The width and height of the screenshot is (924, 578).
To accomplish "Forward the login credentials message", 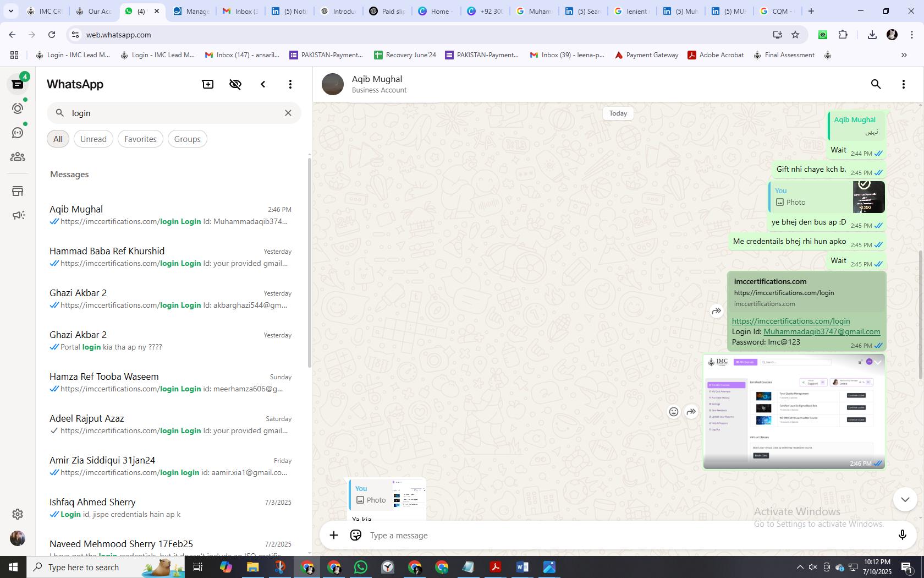I will click(716, 311).
